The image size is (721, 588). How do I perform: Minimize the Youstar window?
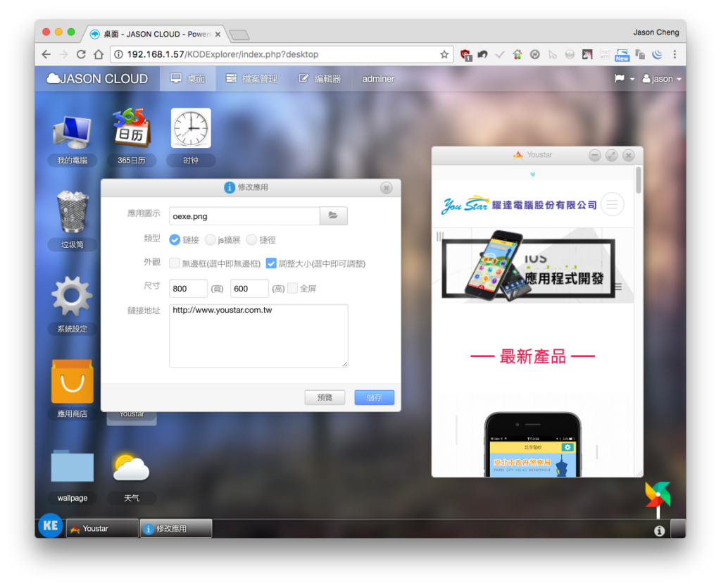click(x=594, y=155)
